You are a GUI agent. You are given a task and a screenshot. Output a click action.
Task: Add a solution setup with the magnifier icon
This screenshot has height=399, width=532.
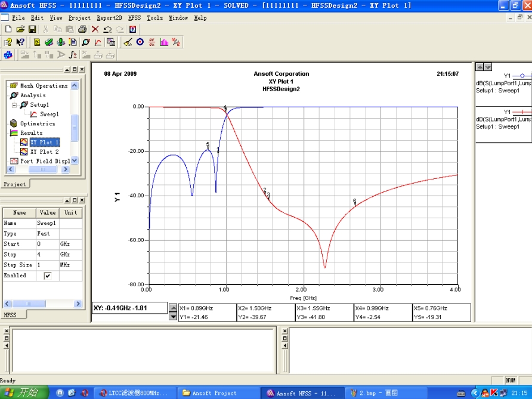click(85, 42)
